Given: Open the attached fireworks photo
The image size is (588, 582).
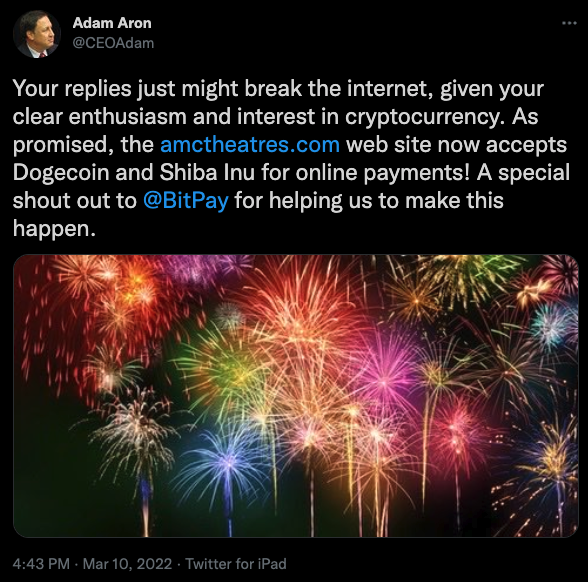Looking at the screenshot, I should tap(296, 396).
